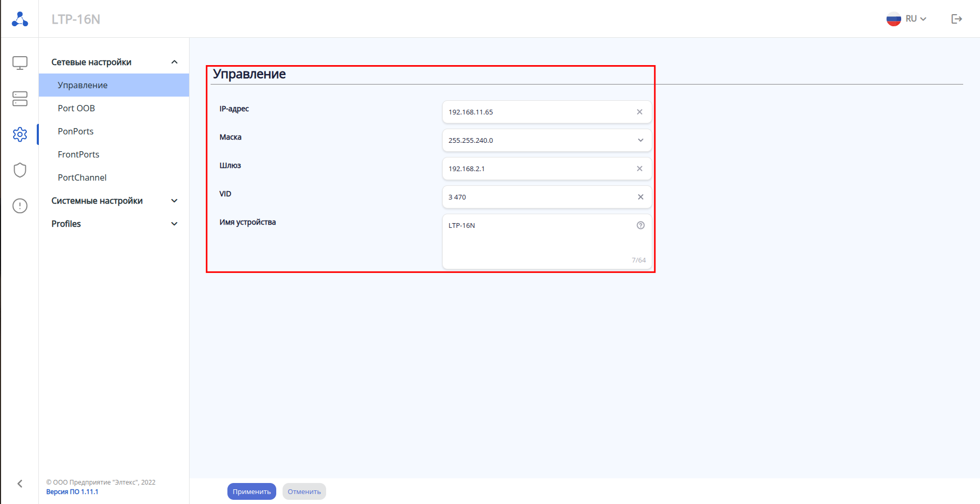This screenshot has width=980, height=504.
Task: Click the device name help icon
Action: pos(641,225)
